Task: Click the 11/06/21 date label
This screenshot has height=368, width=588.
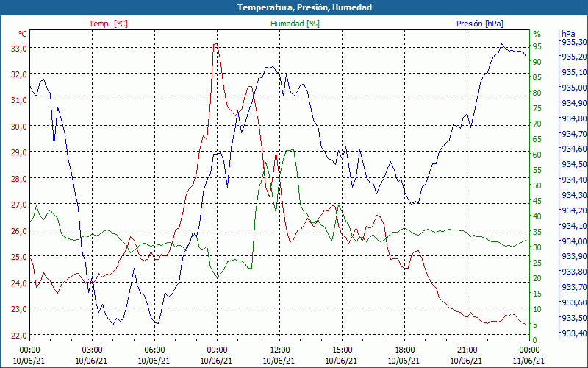Action: pos(528,361)
